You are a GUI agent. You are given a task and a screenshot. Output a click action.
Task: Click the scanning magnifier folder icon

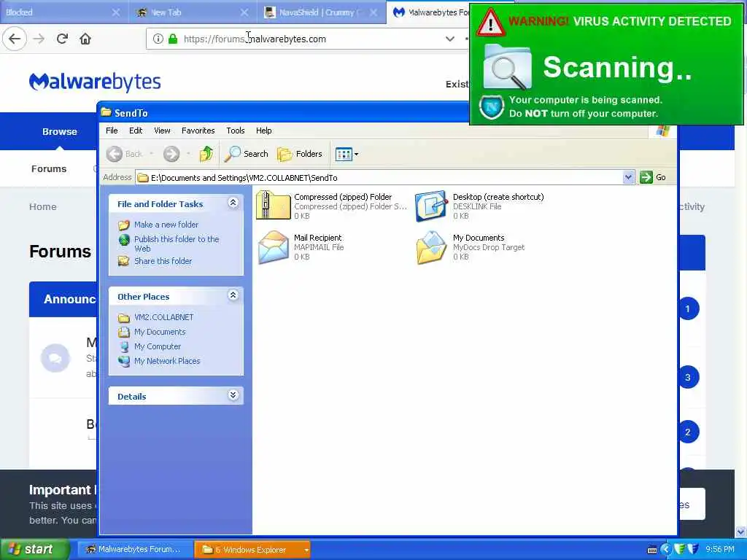tap(507, 67)
